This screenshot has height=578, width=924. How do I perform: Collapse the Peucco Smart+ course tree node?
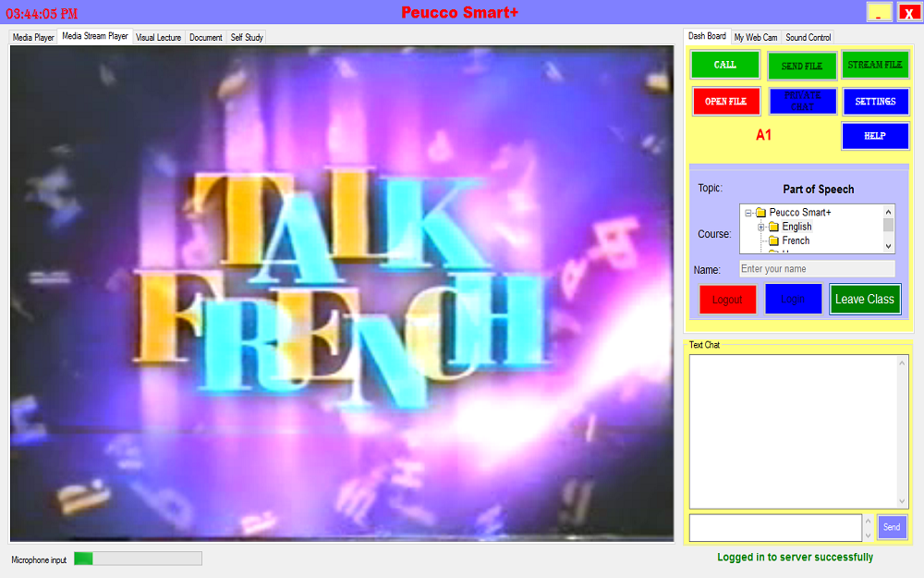[748, 213]
